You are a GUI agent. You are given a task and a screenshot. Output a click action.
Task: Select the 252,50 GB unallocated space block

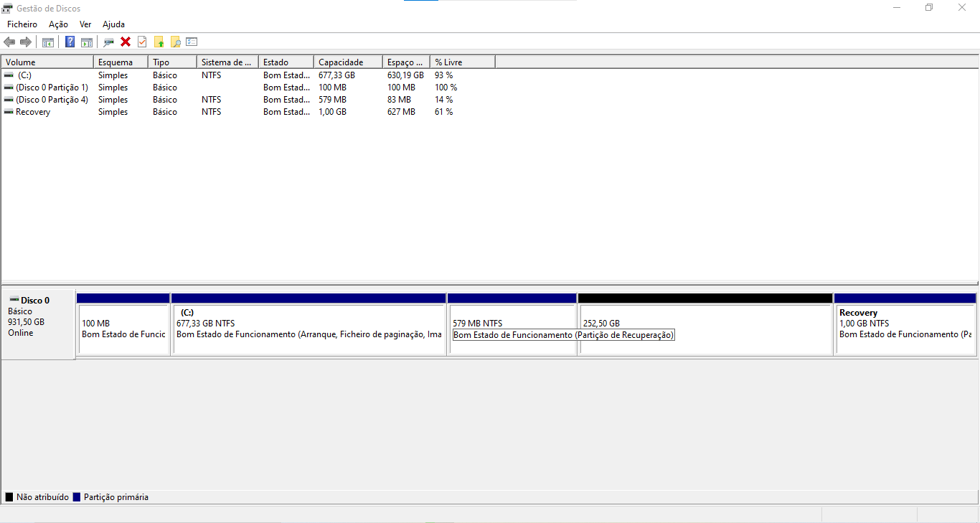[x=705, y=330]
